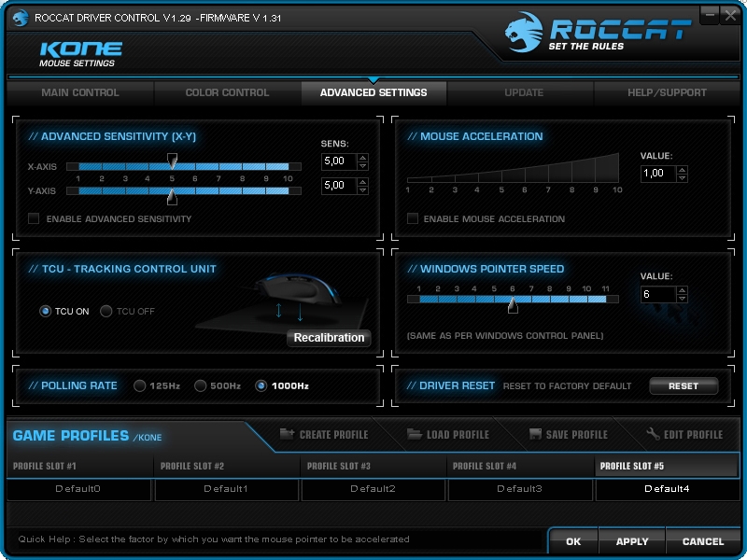Click the Windows pointer speed value field
The image size is (747, 560).
(x=658, y=294)
